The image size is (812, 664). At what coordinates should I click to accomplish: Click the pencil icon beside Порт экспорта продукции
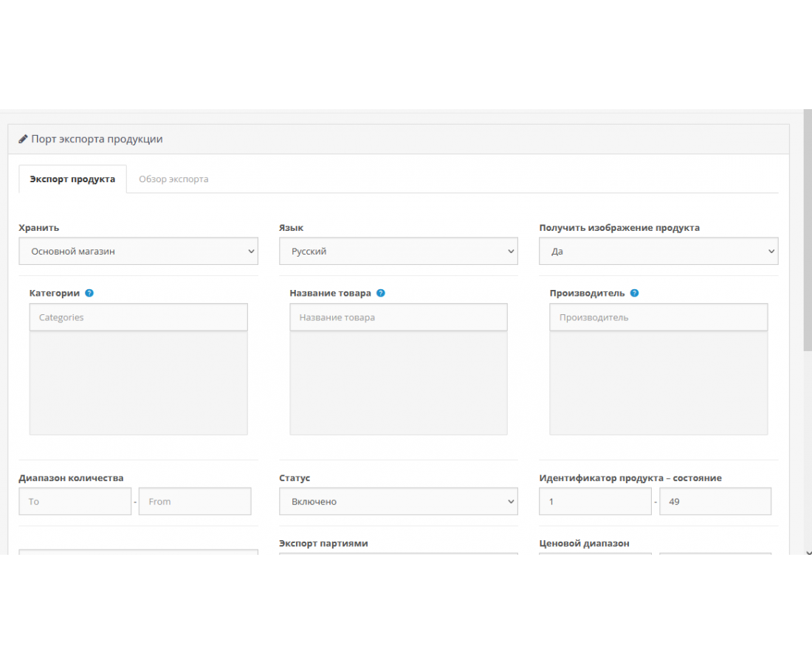(23, 139)
